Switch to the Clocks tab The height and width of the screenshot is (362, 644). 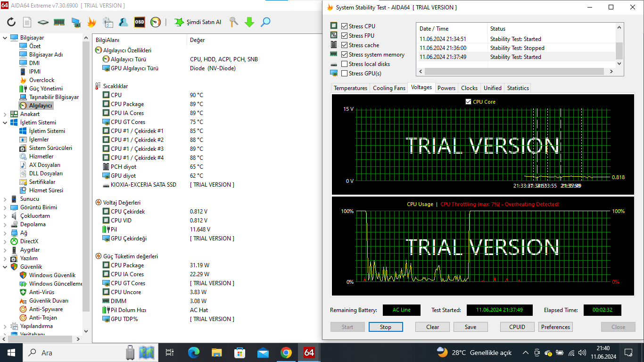point(469,88)
